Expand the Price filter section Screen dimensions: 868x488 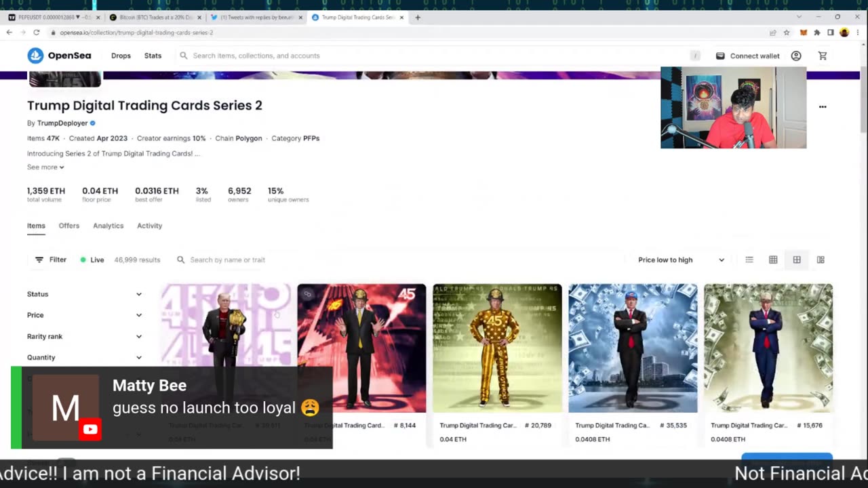click(85, 315)
